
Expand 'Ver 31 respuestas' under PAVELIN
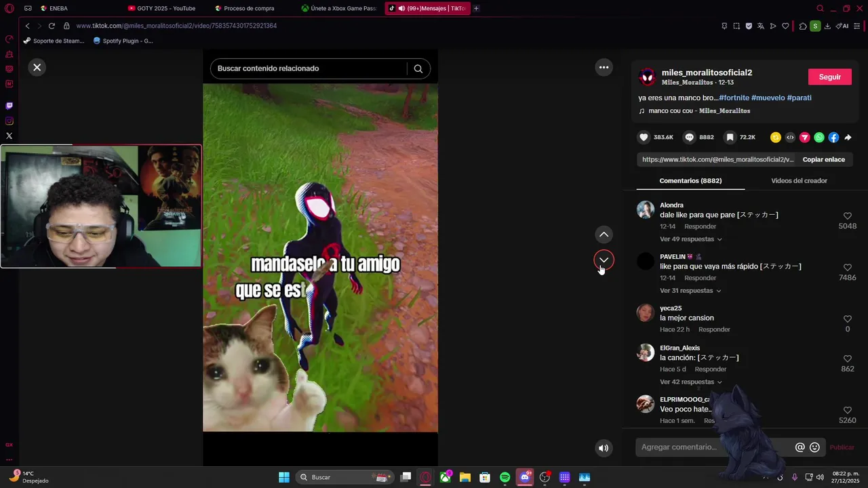690,291
